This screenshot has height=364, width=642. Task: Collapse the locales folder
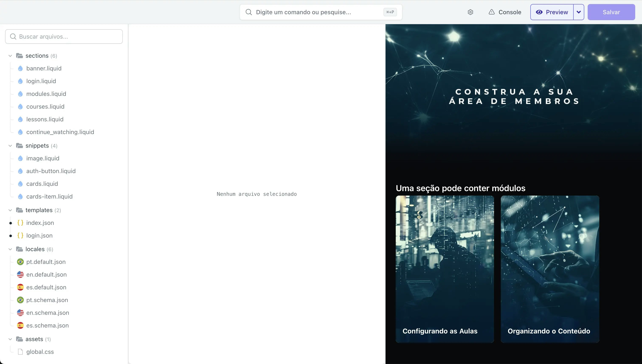[10, 249]
